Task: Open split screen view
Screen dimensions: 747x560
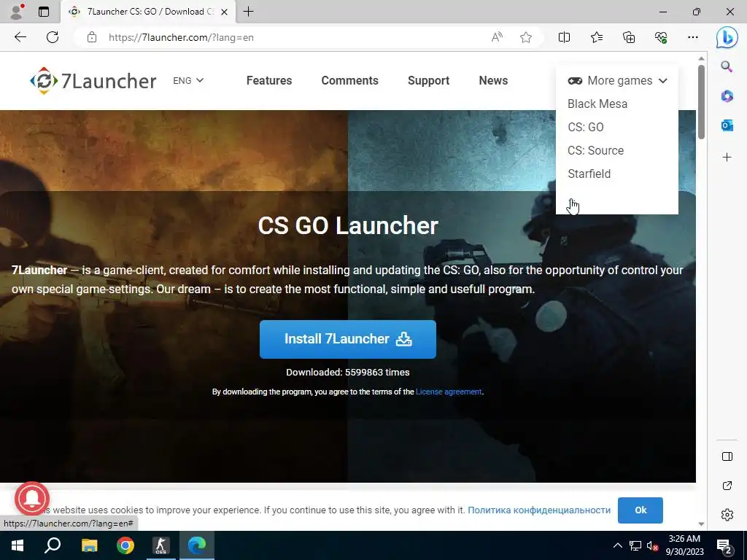Action: pyautogui.click(x=564, y=37)
